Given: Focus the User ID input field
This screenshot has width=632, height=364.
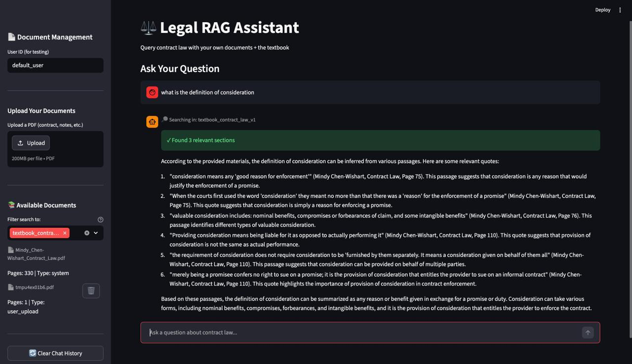Looking at the screenshot, I should [55, 65].
